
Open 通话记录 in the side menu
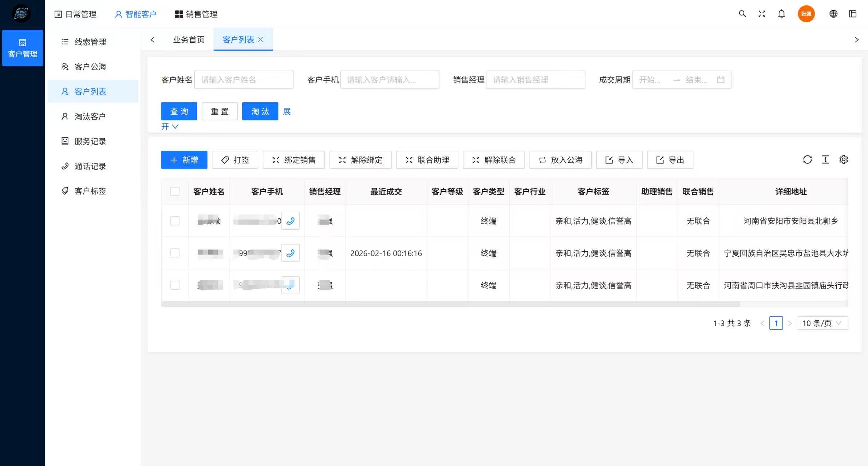click(x=93, y=166)
